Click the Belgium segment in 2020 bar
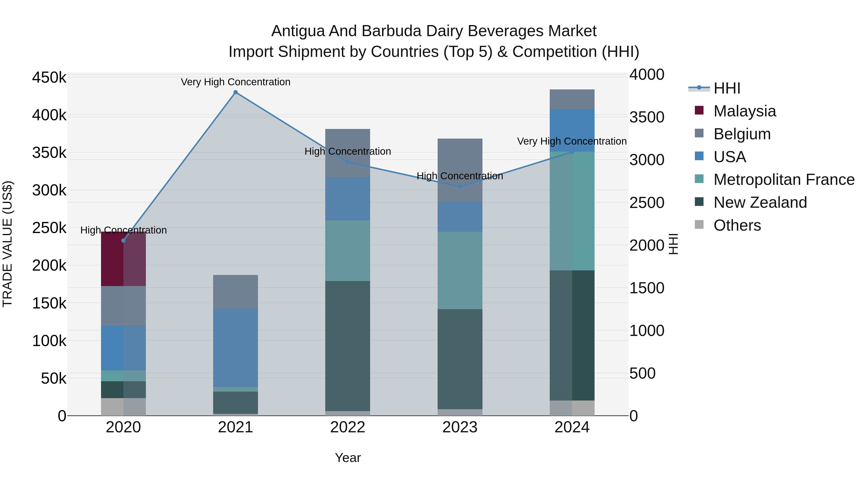Image resolution: width=868 pixels, height=488 pixels. (123, 306)
